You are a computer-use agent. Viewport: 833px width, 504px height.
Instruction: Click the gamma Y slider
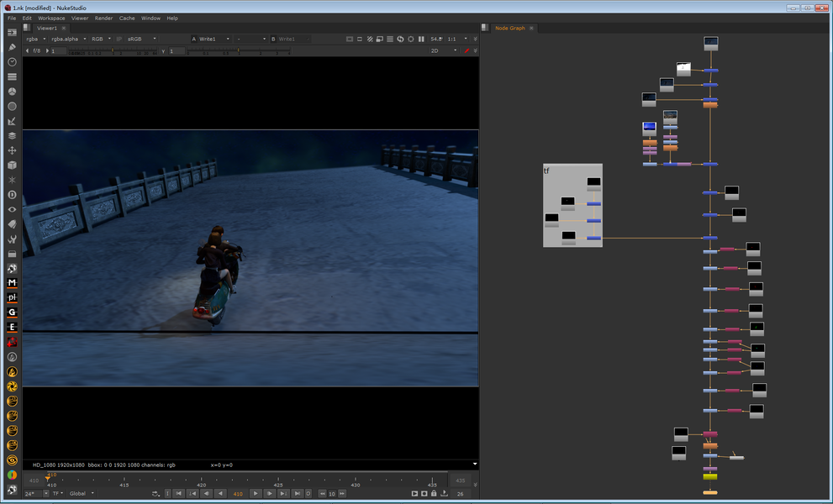[x=239, y=51]
